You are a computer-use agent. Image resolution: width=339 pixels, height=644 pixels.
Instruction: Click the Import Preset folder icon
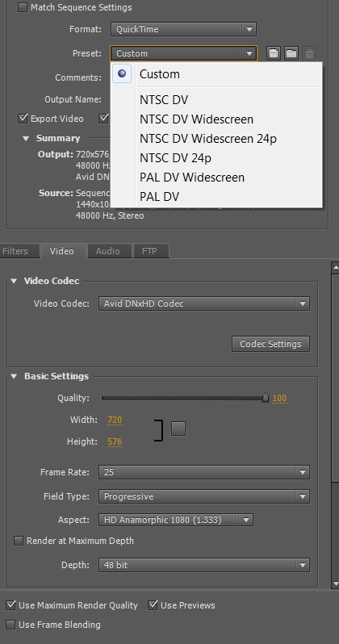[291, 53]
